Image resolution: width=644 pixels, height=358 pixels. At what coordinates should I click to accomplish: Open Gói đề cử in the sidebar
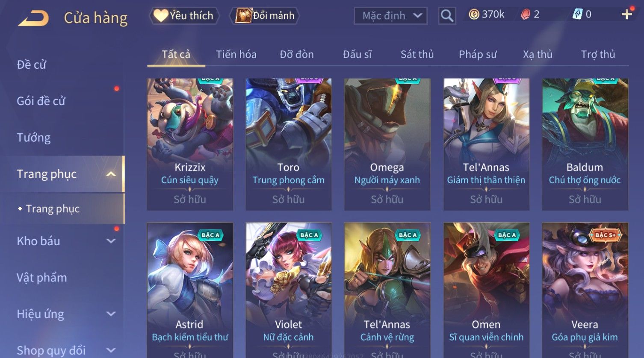click(x=41, y=101)
